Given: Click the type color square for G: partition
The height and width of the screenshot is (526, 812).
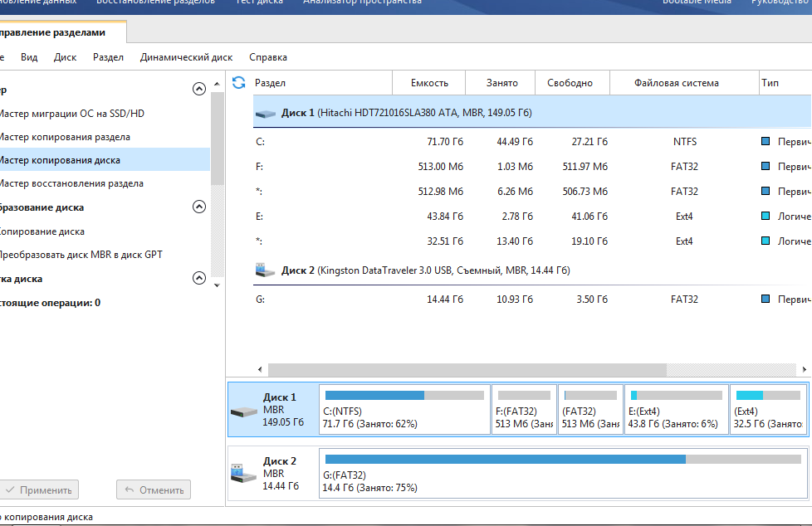Looking at the screenshot, I should [766, 300].
